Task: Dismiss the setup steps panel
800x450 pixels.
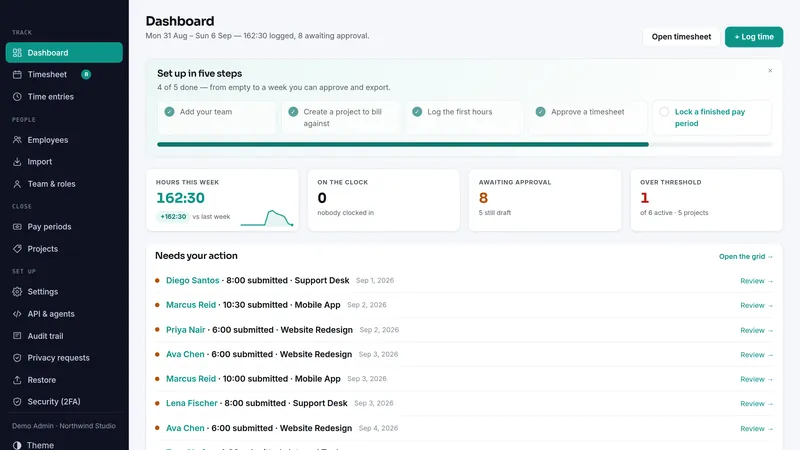Action: click(770, 70)
